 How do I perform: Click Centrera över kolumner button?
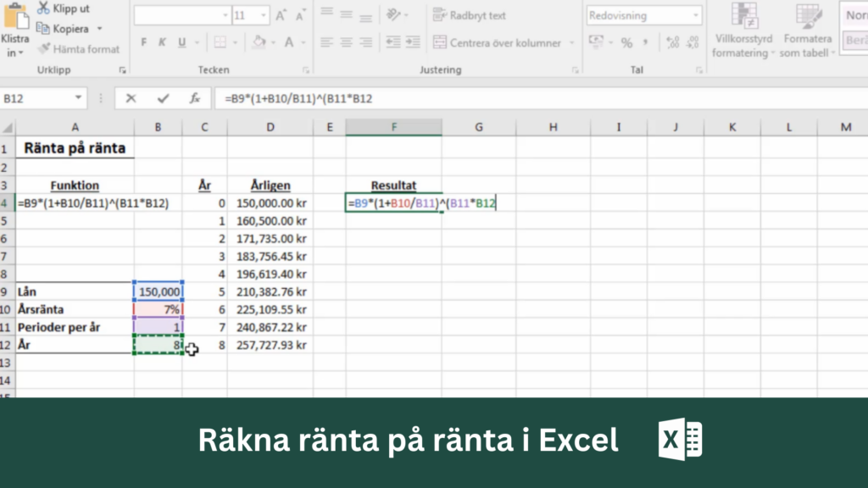point(497,42)
